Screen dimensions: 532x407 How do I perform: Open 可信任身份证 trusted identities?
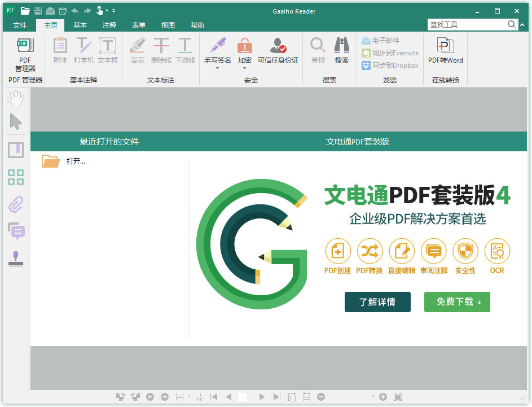[x=277, y=51]
